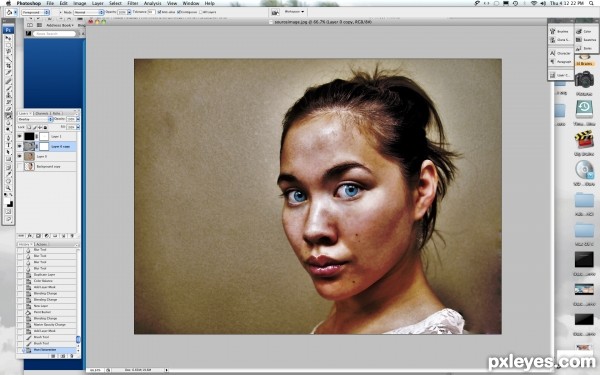
Task: Set history brush source beside Paint Bucket state
Action: tap(20, 312)
